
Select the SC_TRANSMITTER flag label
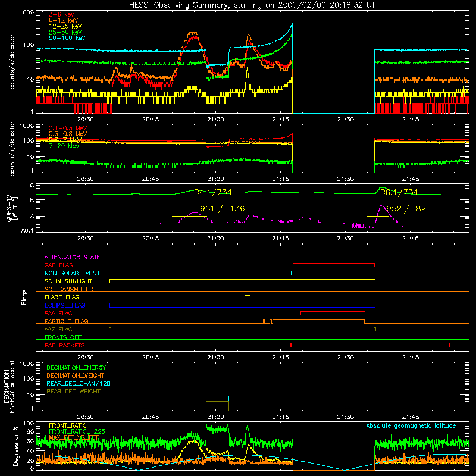click(x=69, y=289)
